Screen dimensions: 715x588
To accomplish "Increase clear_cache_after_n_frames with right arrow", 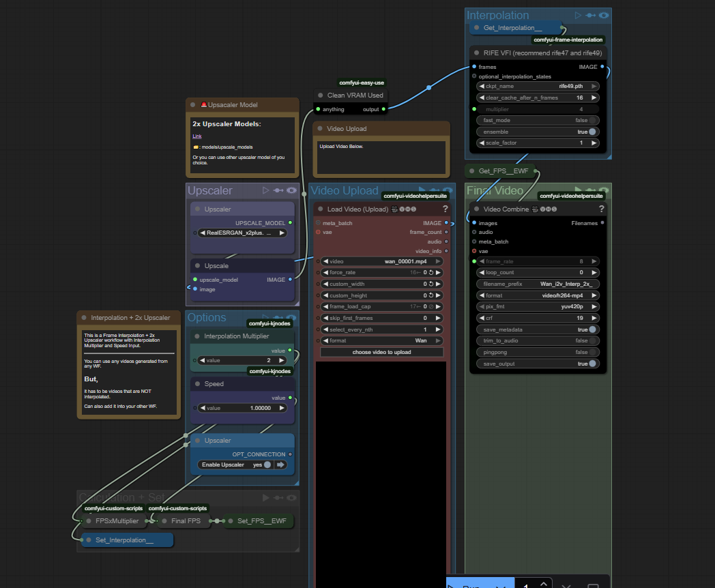I will tap(594, 98).
